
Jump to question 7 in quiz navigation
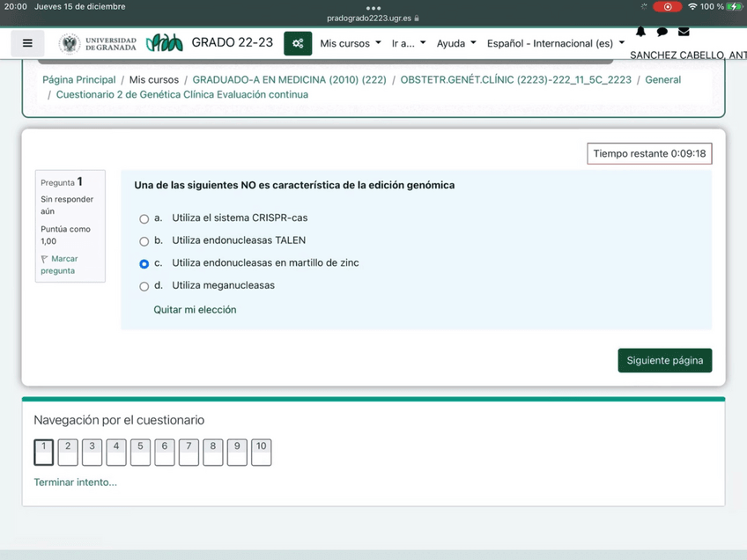click(189, 452)
